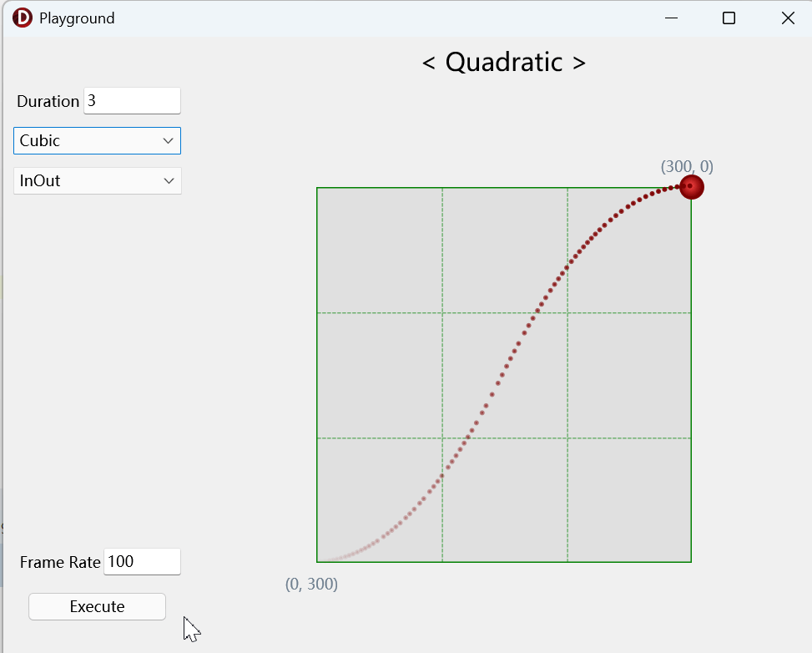Click the center cell of the graph grid
This screenshot has width=812, height=653.
504,375
